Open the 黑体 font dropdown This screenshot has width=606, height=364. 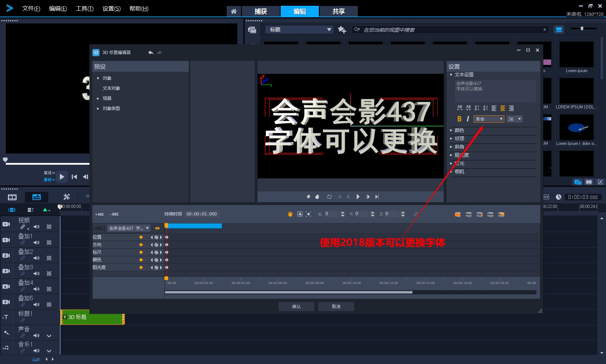[489, 119]
